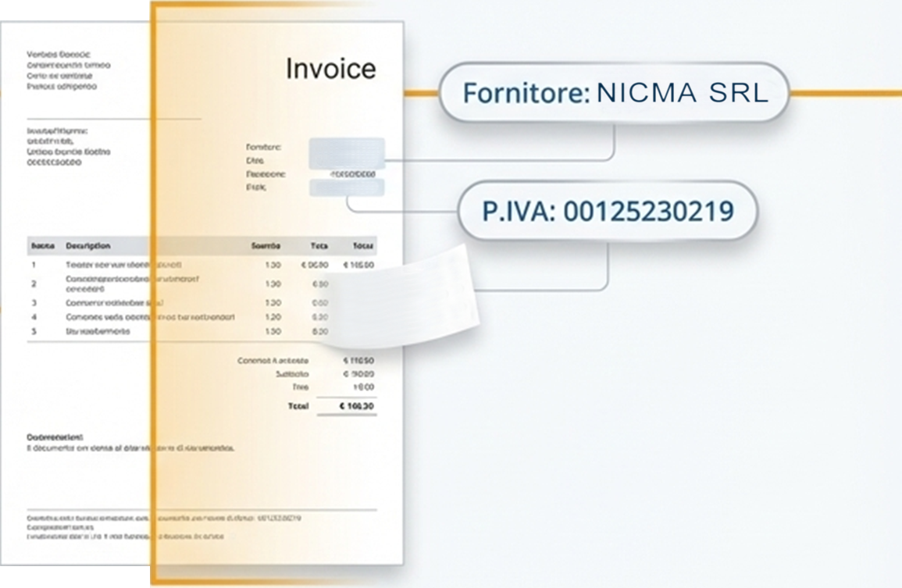The width and height of the screenshot is (902, 588).
Task: Click the invoice Total amount € 166.30
Action: pyautogui.click(x=357, y=406)
